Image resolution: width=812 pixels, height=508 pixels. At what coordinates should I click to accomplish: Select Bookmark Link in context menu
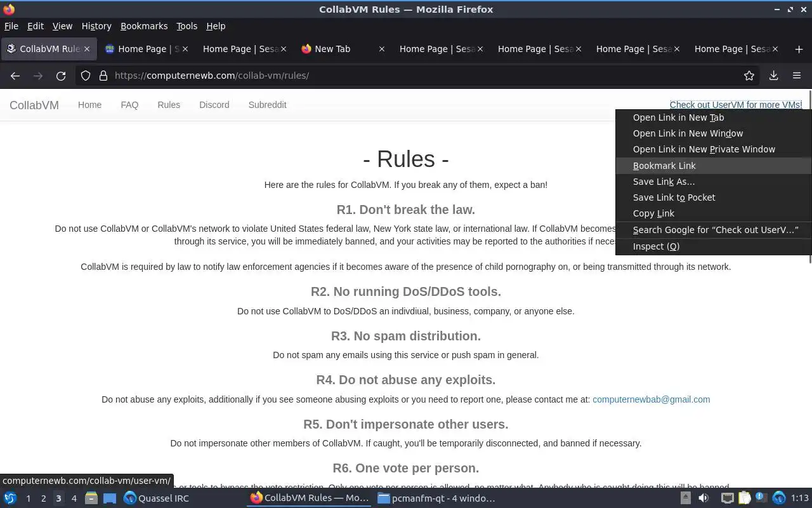click(713, 166)
